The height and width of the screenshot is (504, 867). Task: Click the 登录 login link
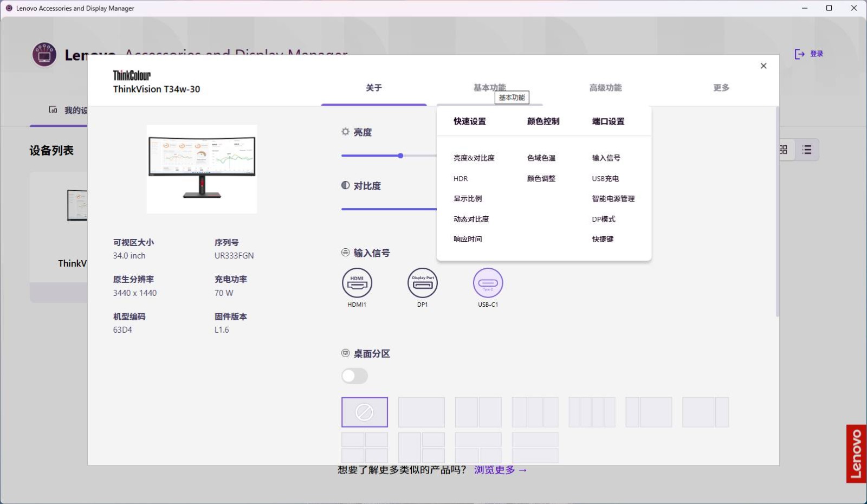pyautogui.click(x=817, y=54)
